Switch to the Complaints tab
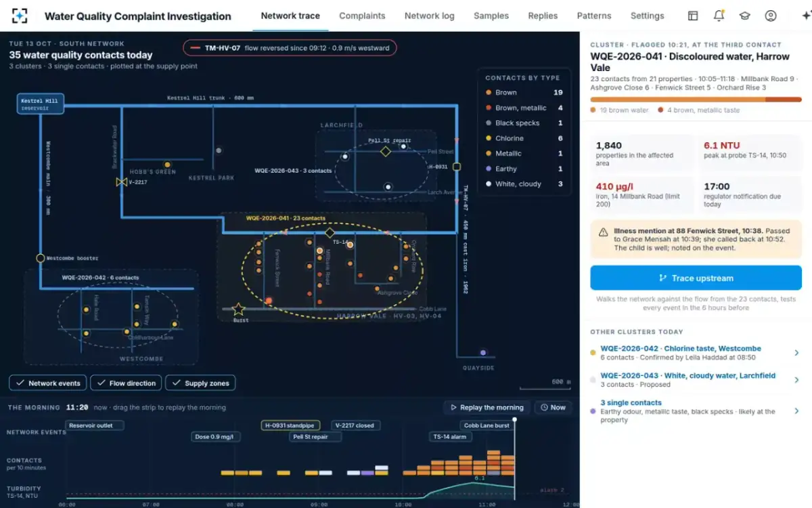The image size is (812, 508). coord(362,16)
